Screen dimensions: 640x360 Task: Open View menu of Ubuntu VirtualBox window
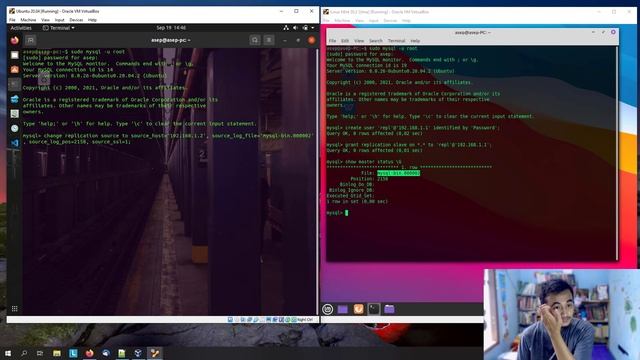[x=45, y=20]
